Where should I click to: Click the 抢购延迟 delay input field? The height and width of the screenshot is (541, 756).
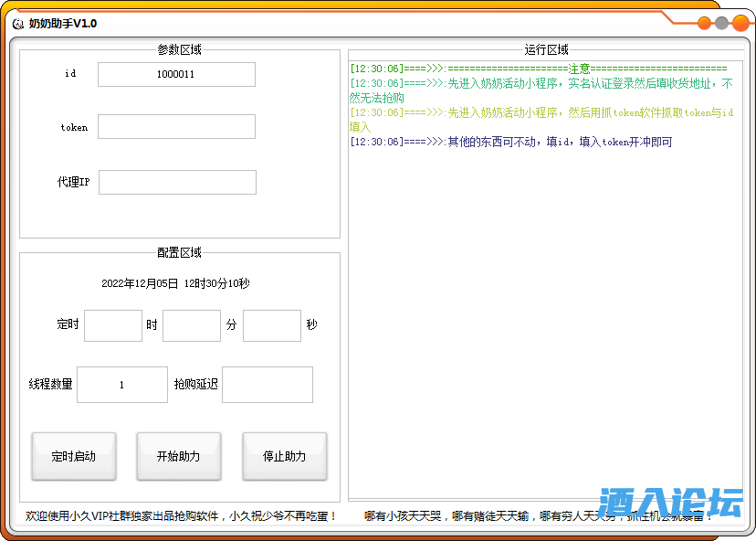click(268, 385)
